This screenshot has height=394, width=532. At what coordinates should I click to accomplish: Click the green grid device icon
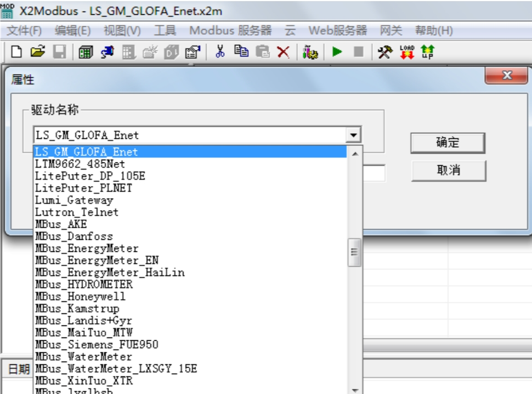click(86, 52)
